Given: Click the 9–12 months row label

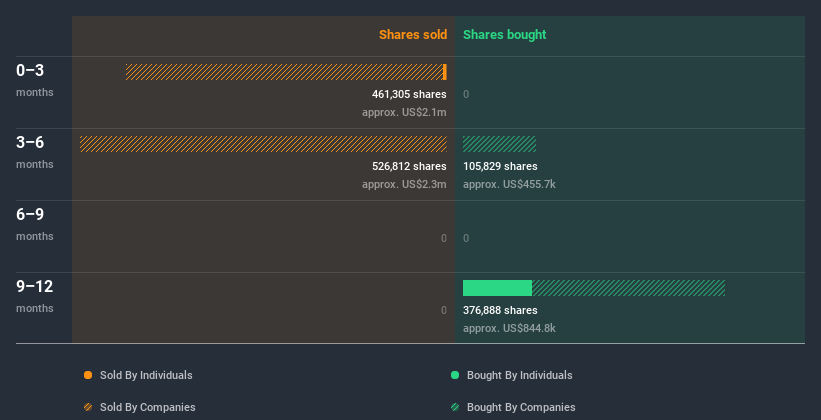Looking at the screenshot, I should tap(35, 296).
